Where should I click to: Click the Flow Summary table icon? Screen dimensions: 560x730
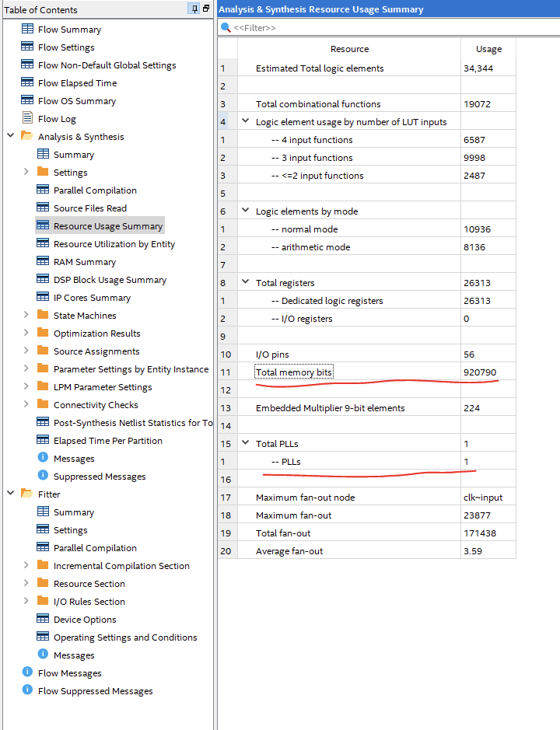click(x=27, y=30)
